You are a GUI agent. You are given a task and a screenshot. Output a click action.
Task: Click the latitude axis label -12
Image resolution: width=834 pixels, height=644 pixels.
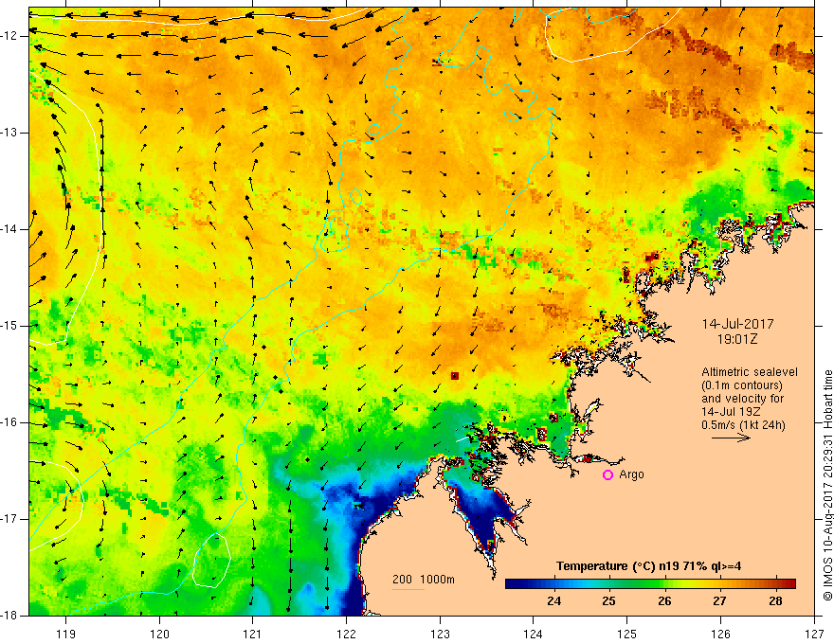10,36
